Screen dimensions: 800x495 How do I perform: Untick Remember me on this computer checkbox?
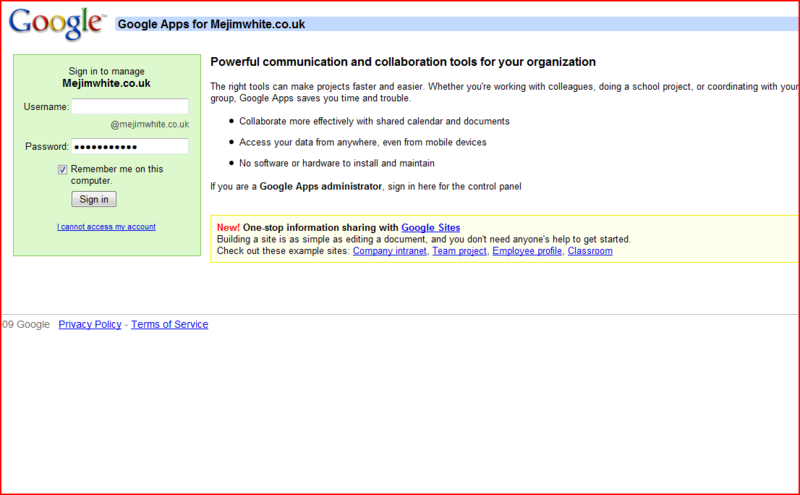[x=62, y=169]
